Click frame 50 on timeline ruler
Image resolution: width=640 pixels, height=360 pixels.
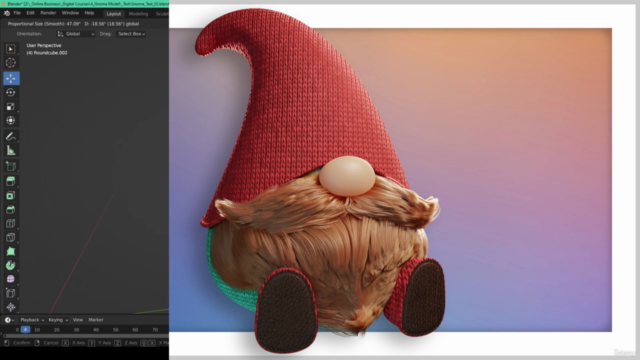[x=116, y=330]
